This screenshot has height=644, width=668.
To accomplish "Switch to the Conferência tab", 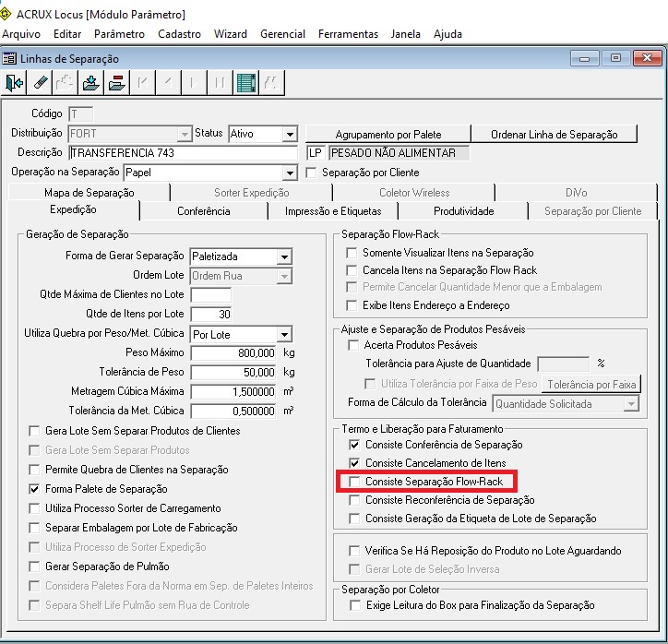I will pos(204,211).
